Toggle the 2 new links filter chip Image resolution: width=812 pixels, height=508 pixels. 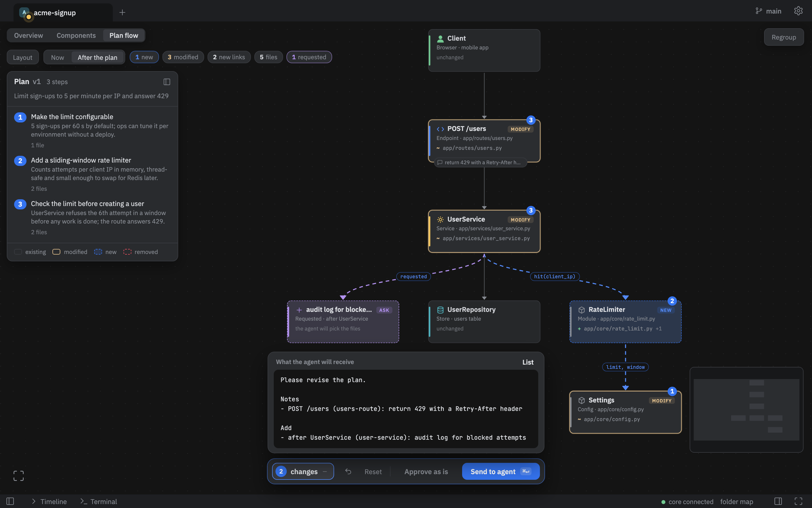click(x=229, y=57)
